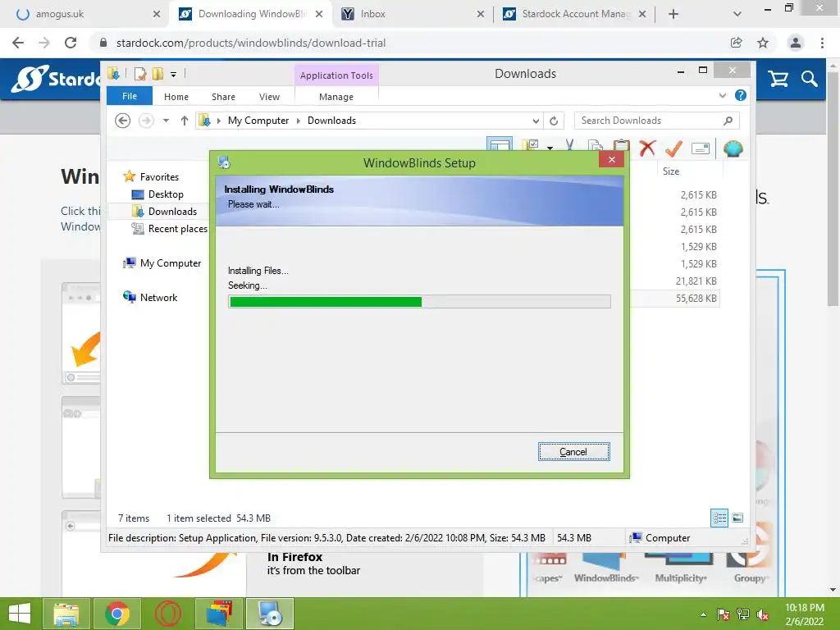Click Explorer's forward navigation arrow
This screenshot has width=840, height=630.
146,121
